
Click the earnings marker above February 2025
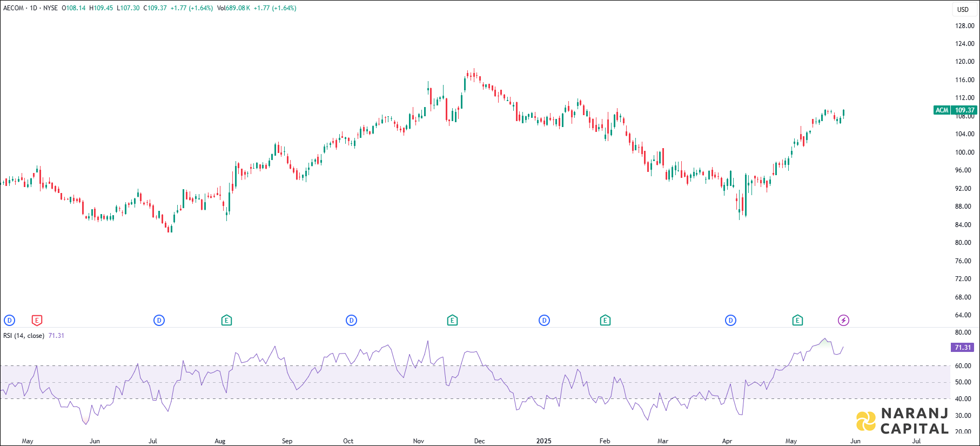point(605,321)
